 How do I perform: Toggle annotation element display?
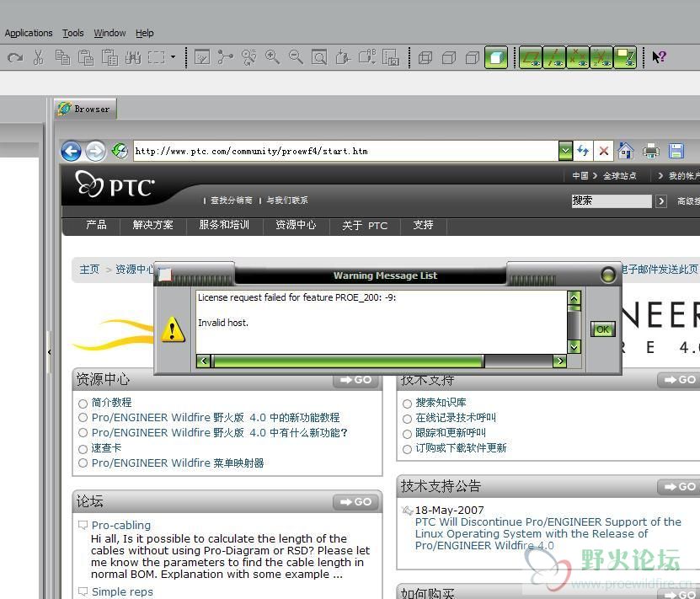[x=625, y=57]
